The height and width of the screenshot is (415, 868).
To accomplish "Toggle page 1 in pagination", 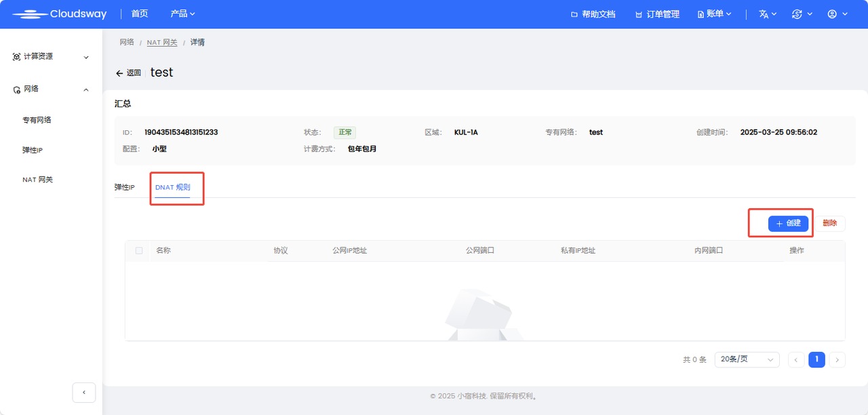I will click(816, 359).
